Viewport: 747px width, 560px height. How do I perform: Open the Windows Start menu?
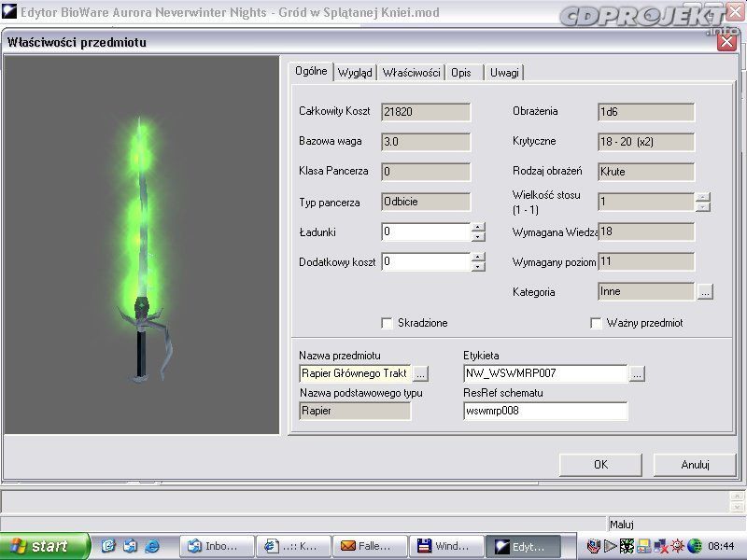(44, 546)
